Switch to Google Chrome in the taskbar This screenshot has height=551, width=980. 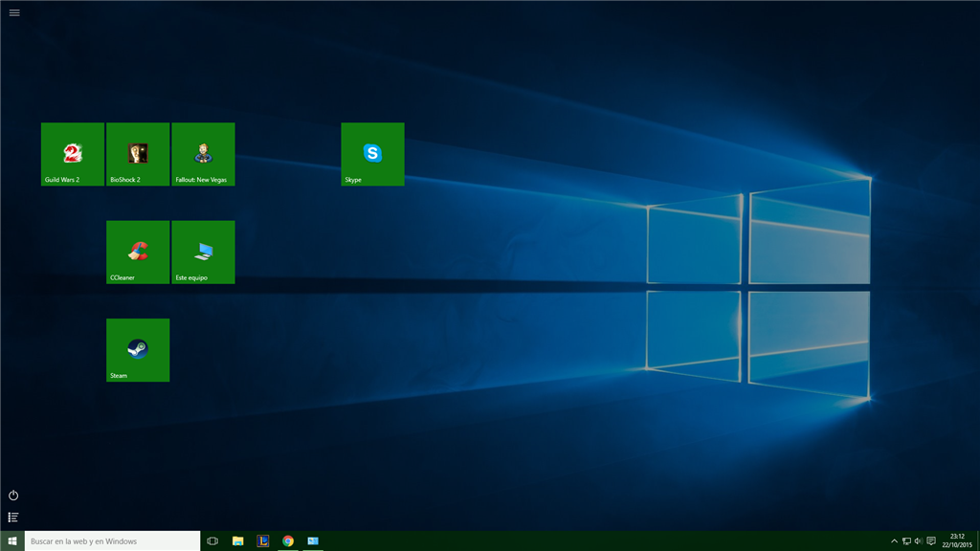287,541
